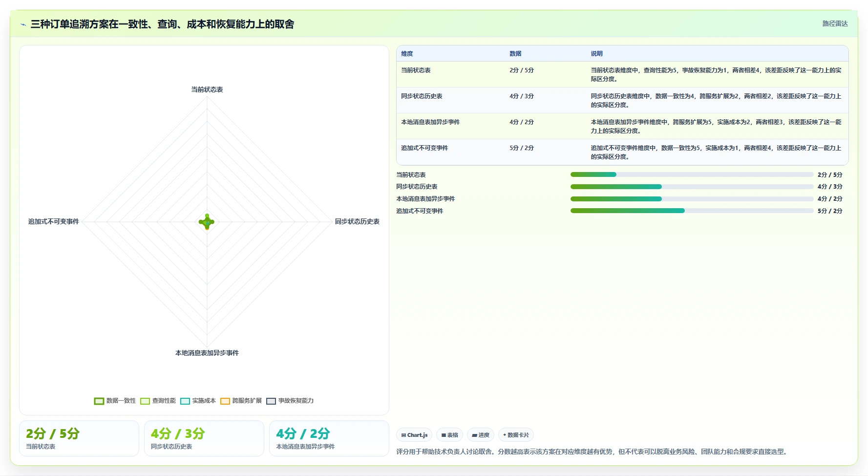Hide the 事故恢复能力 legend dataset
This screenshot has width=868, height=476.
(x=290, y=401)
